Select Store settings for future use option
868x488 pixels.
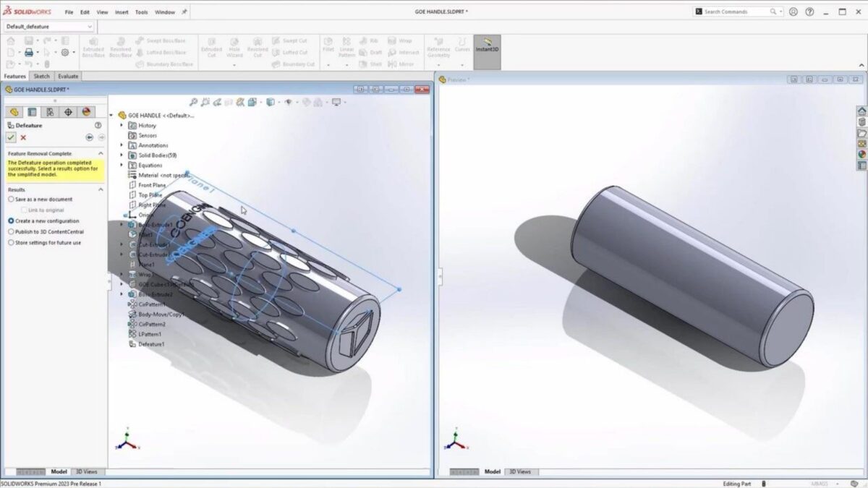(44, 242)
